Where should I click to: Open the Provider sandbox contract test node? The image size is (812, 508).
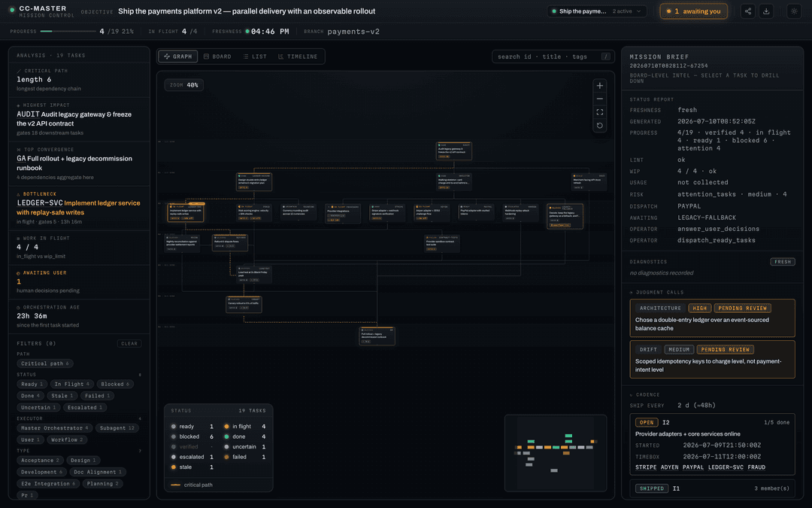(442, 244)
